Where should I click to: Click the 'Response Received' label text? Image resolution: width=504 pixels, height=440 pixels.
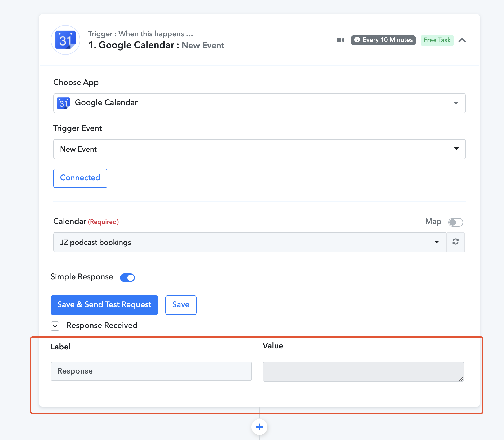[102, 325]
